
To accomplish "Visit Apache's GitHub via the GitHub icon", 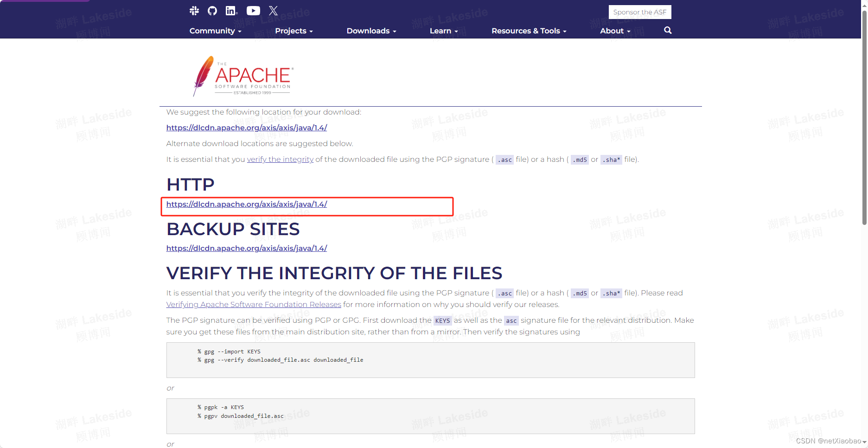I will [x=212, y=10].
